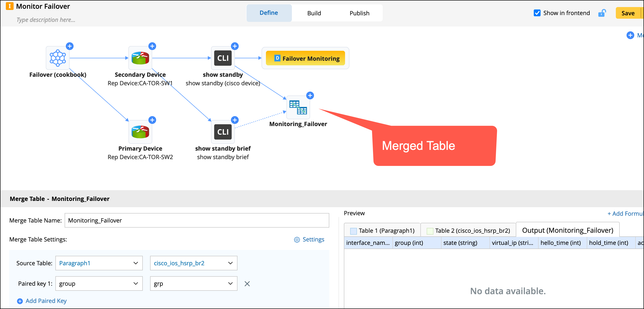This screenshot has height=309, width=644.
Task: Switch to the Build tab
Action: (x=314, y=13)
